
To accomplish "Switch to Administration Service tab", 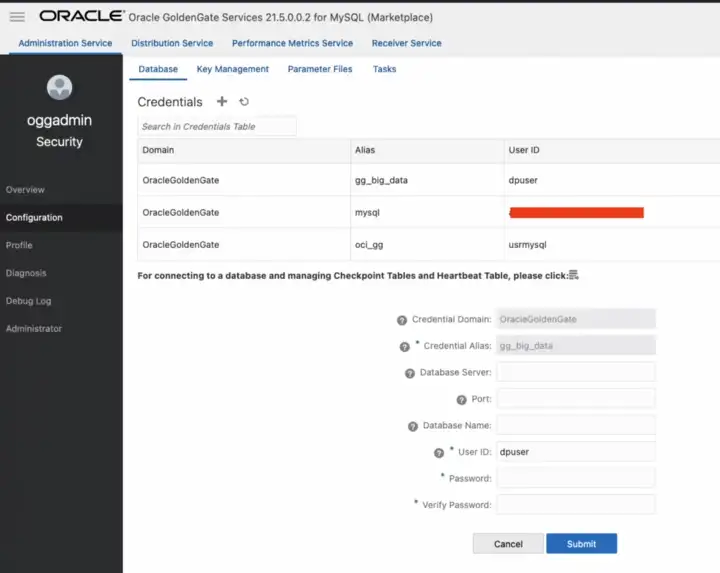I will click(65, 43).
